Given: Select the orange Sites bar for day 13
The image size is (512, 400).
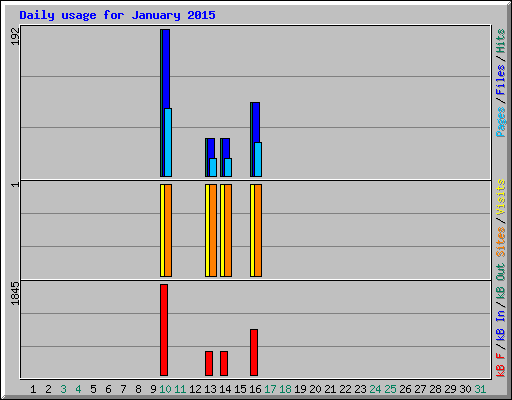Looking at the screenshot, I should [x=213, y=230].
